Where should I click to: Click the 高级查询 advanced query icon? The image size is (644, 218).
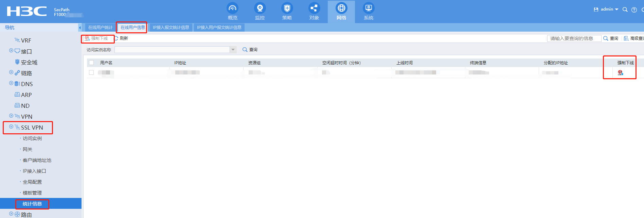click(x=626, y=38)
